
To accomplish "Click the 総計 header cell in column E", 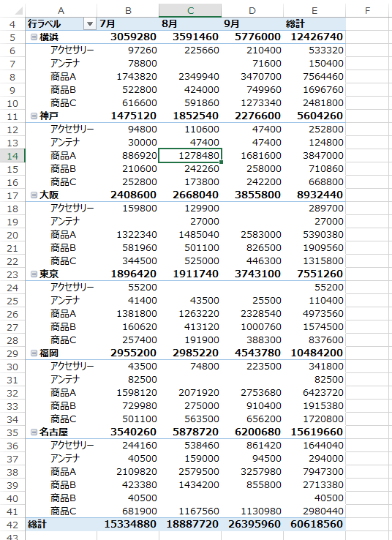I will [314, 23].
